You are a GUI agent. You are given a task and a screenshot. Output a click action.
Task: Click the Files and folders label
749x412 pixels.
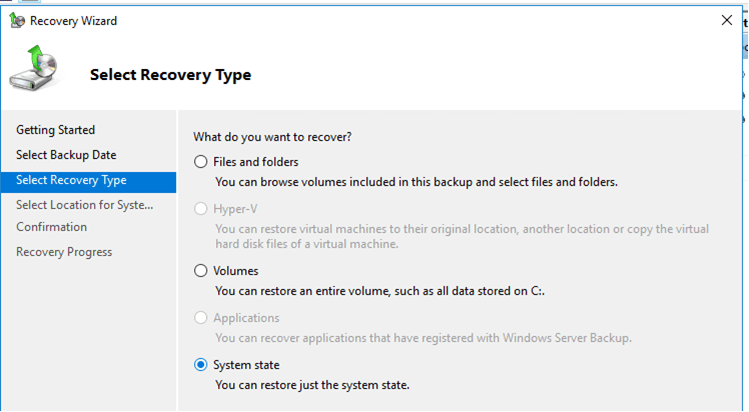tap(256, 162)
